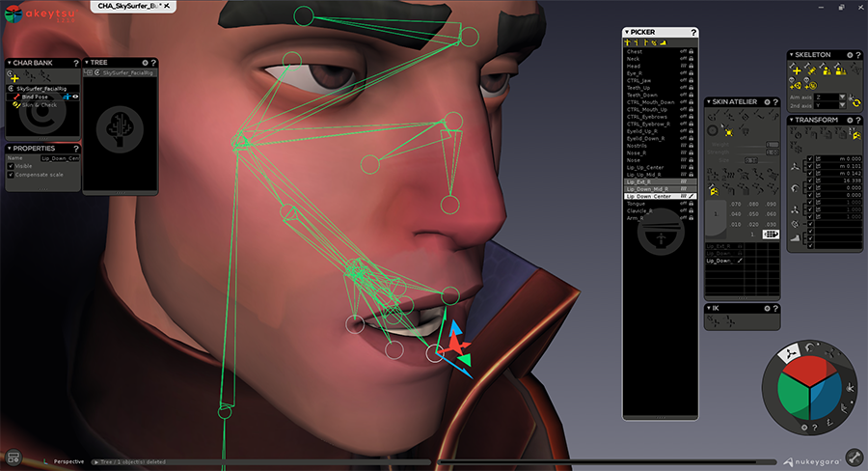Viewport: 868px width, 471px height.
Task: Collapse the Char Bank panel
Action: (9, 63)
